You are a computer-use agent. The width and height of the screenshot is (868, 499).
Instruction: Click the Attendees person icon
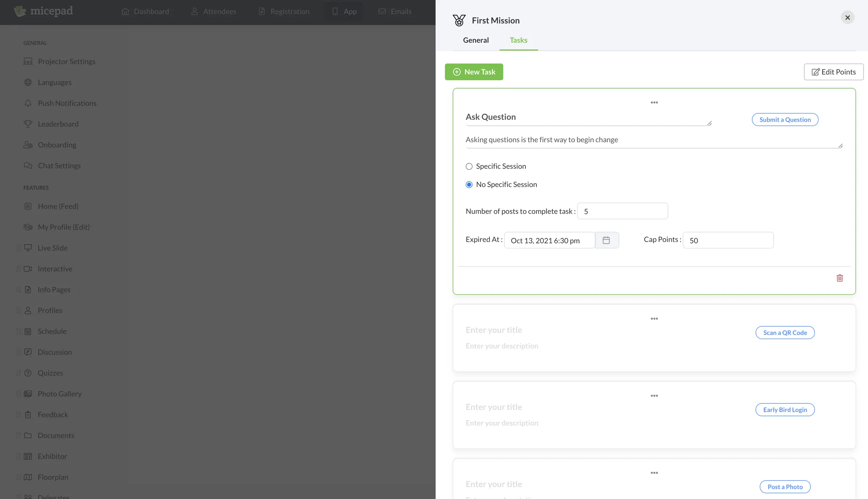[195, 12]
